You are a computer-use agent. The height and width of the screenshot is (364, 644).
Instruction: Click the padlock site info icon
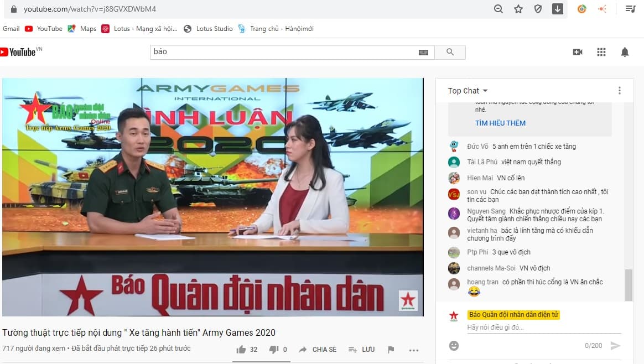click(13, 9)
